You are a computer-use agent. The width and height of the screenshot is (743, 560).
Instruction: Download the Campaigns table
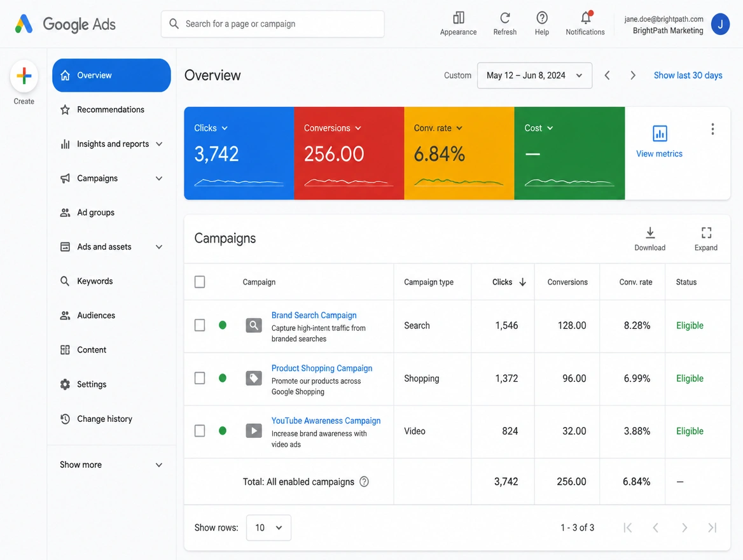tap(649, 239)
